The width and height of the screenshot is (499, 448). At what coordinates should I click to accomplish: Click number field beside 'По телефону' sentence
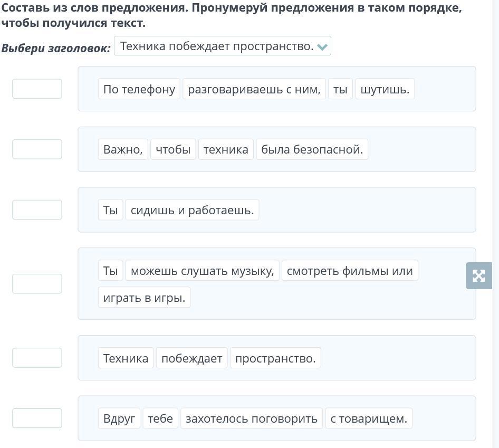tap(37, 89)
